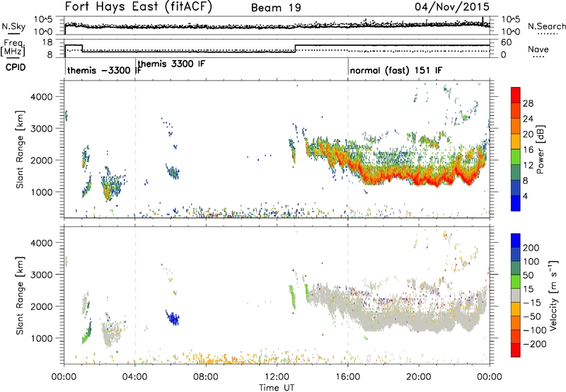Screen dimensions: 566x392
Task: Click the light green 15–50 Velocity band
Action: click(516, 282)
